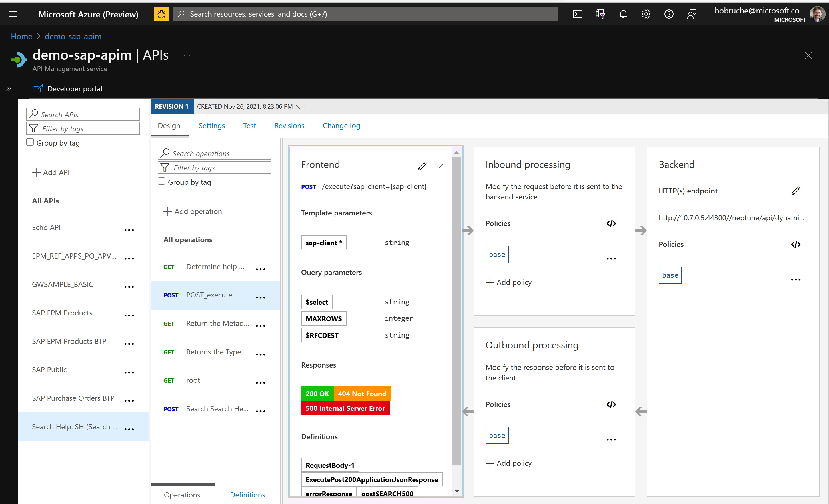Expand the left sidebar double chevron
This screenshot has height=504, width=829.
pos(8,89)
